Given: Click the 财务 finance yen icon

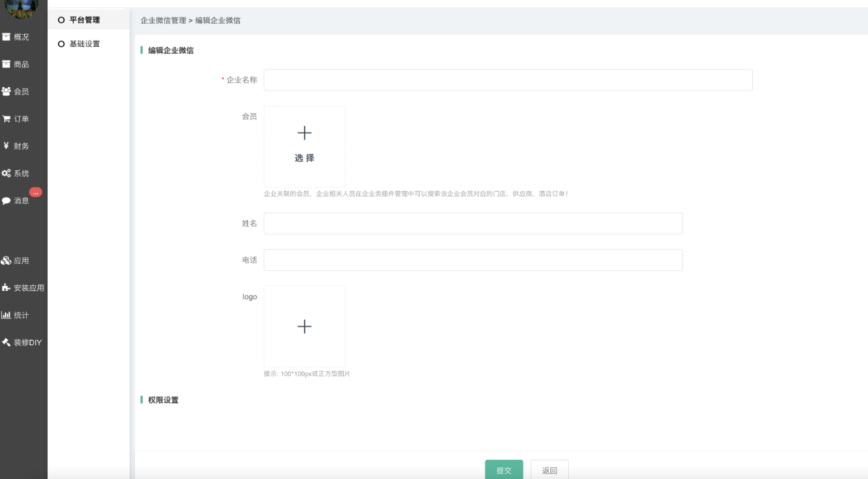Looking at the screenshot, I should (x=6, y=146).
